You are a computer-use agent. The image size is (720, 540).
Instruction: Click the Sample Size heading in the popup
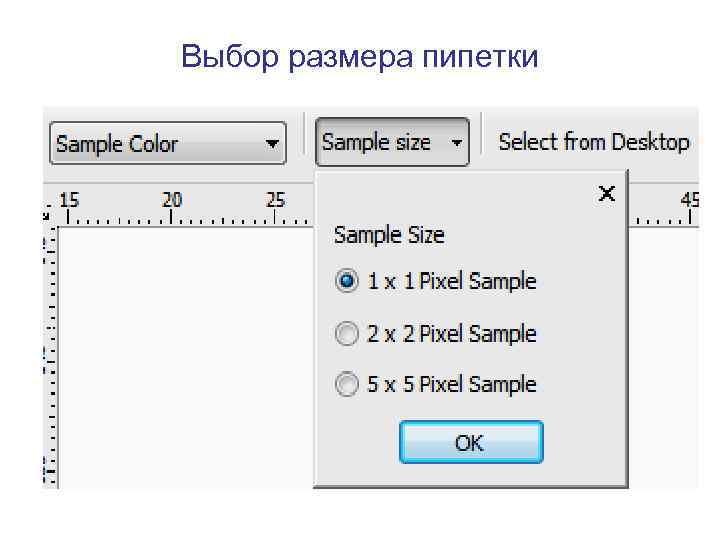[x=389, y=235]
